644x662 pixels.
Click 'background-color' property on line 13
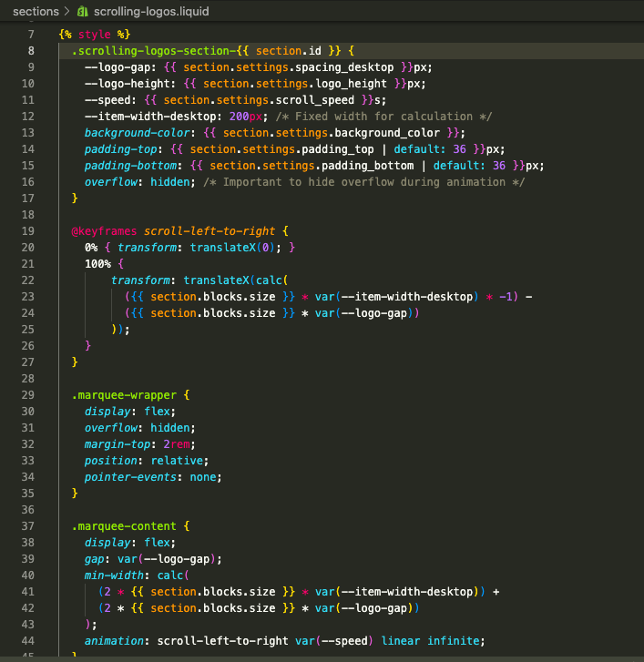pos(138,133)
